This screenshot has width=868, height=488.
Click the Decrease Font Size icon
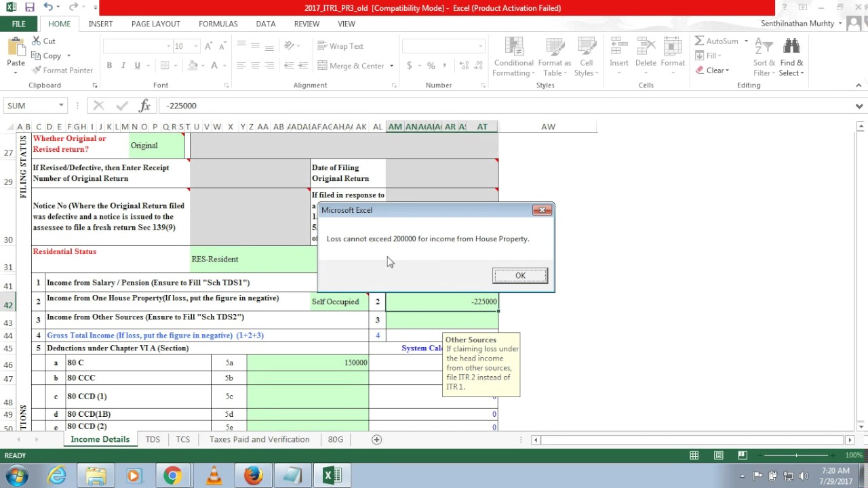click(x=223, y=46)
